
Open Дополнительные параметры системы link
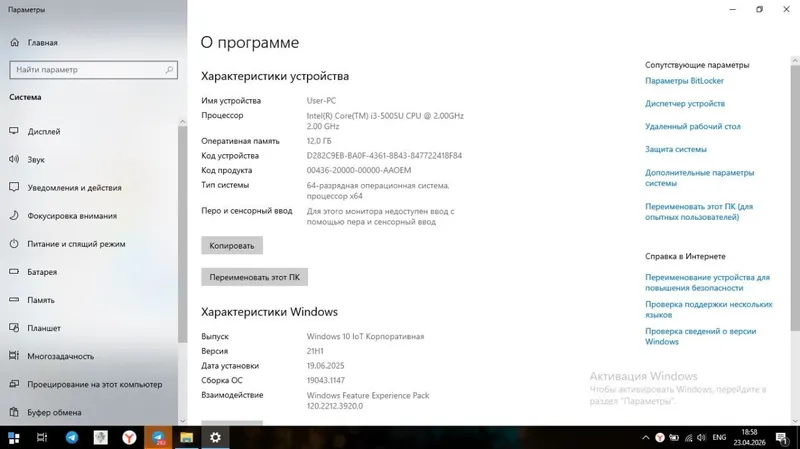[x=699, y=178]
